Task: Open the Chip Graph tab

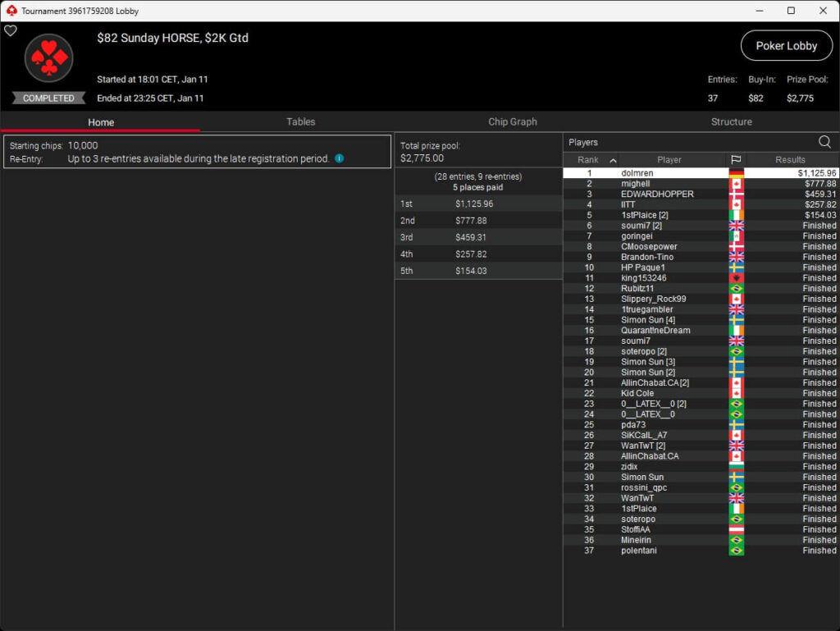Action: point(512,121)
